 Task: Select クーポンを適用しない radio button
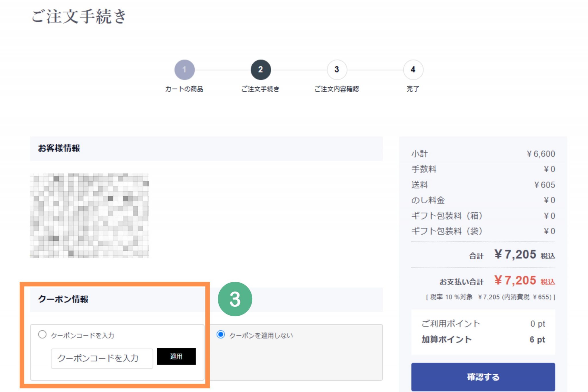click(220, 335)
